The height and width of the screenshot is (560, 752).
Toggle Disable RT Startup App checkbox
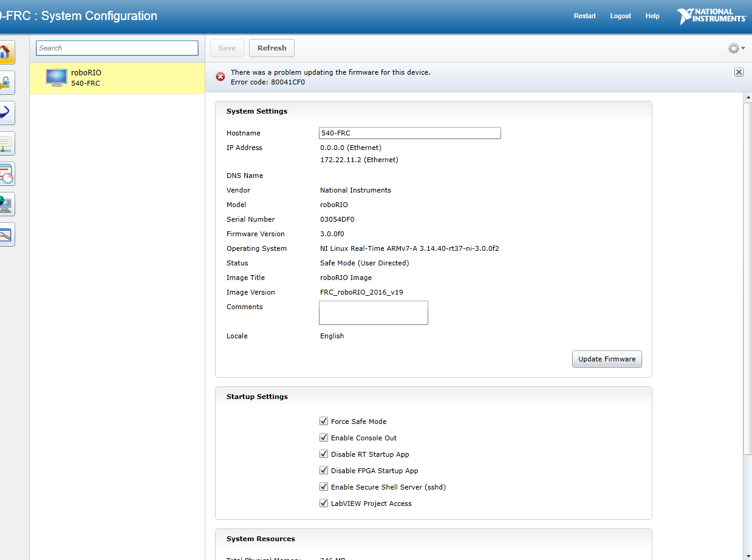click(324, 454)
